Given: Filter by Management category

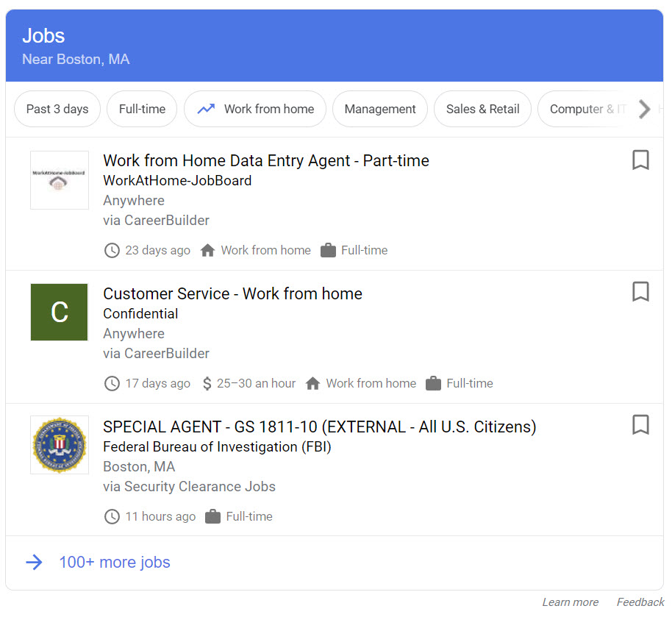Looking at the screenshot, I should coord(380,109).
